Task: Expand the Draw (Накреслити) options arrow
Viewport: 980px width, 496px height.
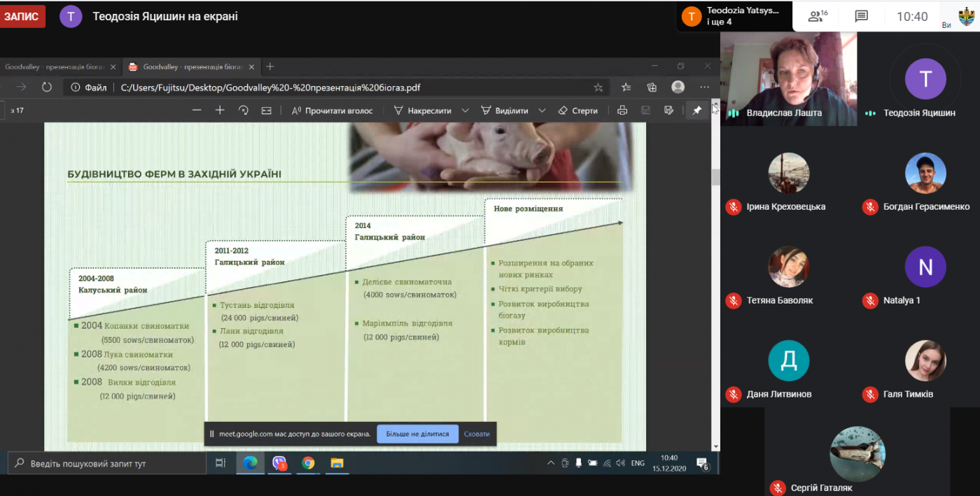Action: coord(465,111)
